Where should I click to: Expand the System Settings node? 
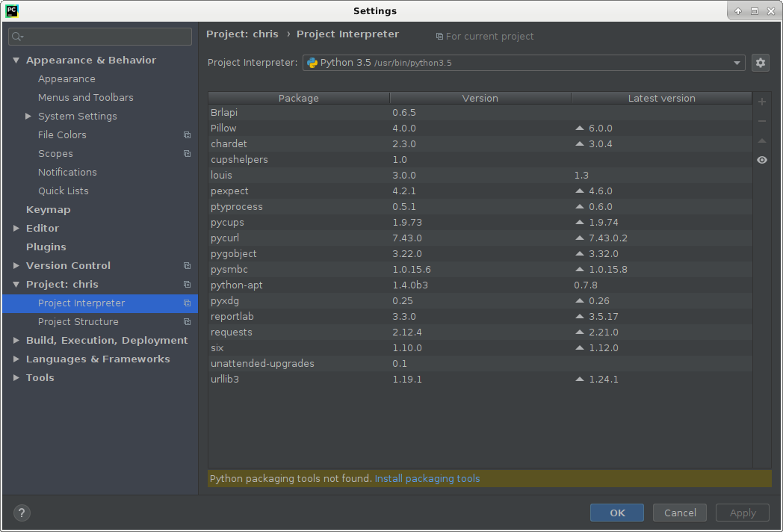28,117
